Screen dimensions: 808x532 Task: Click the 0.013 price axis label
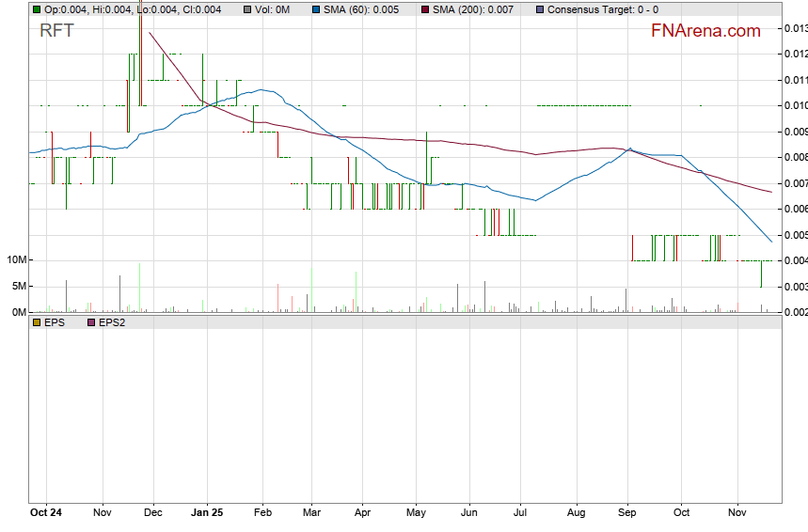[x=794, y=29]
